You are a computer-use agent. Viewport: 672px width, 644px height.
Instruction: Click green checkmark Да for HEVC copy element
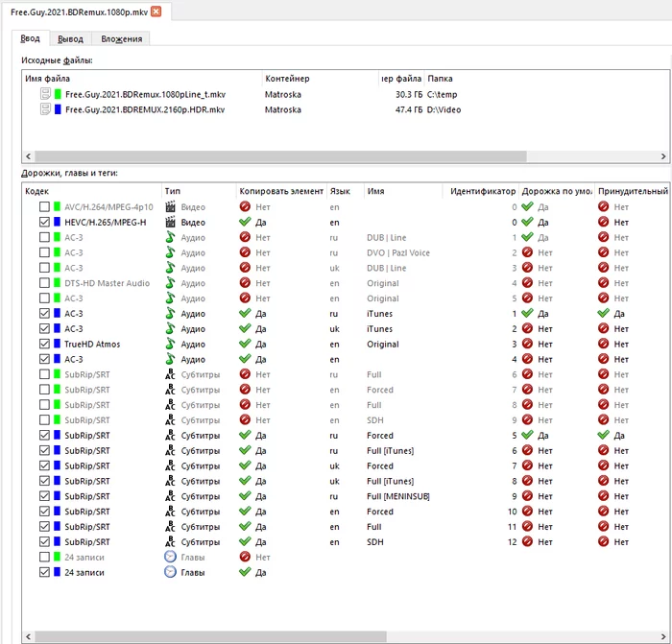[x=245, y=222]
